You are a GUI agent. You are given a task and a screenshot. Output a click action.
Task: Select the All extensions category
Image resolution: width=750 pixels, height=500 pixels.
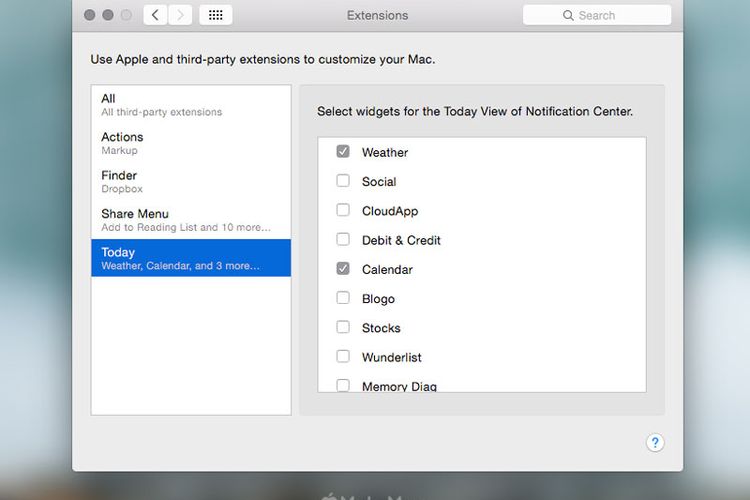[191, 105]
